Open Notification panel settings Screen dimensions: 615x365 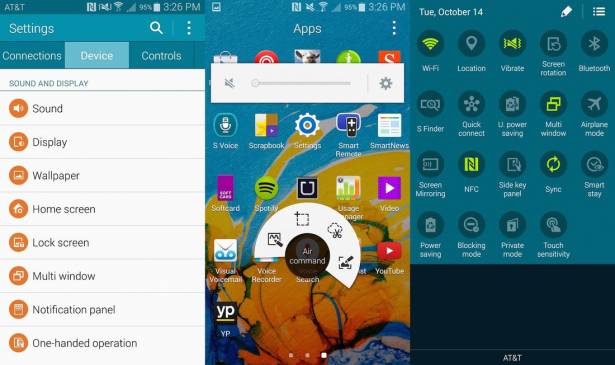pos(102,309)
